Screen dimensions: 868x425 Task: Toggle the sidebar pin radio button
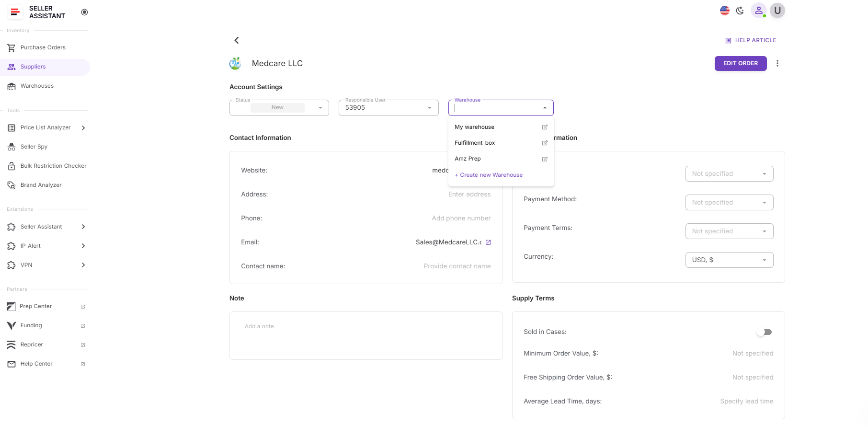(84, 12)
